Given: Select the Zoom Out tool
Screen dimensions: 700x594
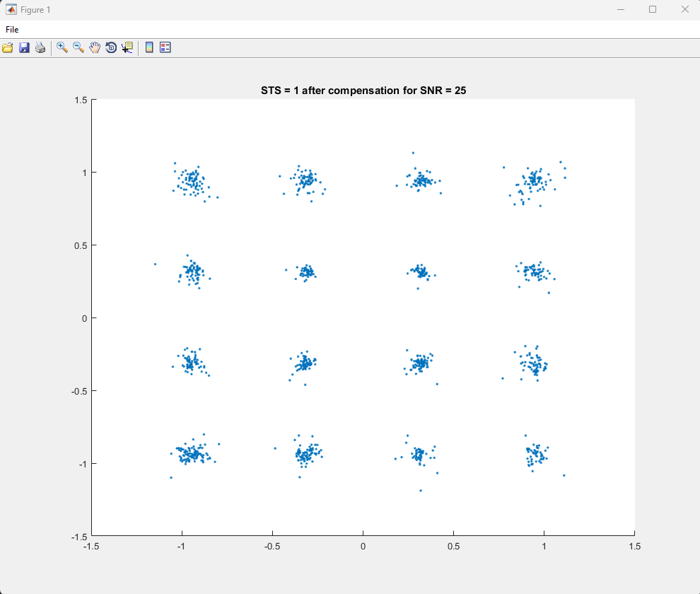Looking at the screenshot, I should (78, 47).
